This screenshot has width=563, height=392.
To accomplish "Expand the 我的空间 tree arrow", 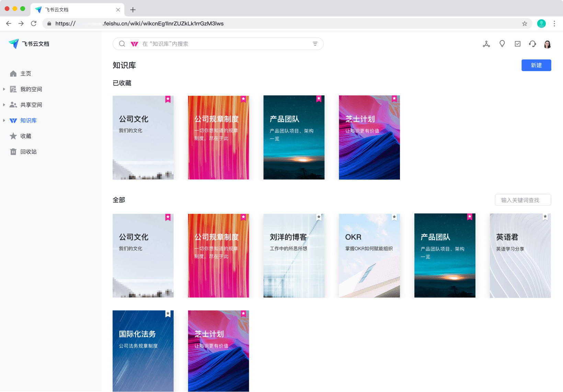I will (4, 89).
